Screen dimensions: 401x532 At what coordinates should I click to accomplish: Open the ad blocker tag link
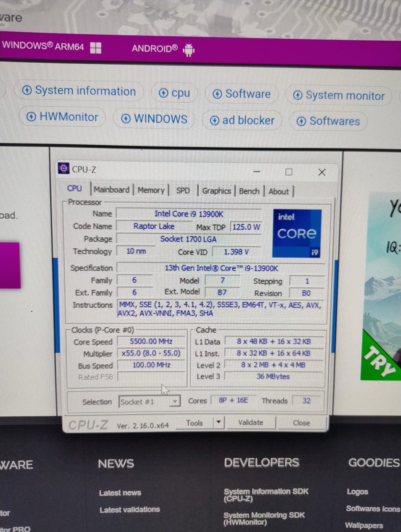click(242, 121)
